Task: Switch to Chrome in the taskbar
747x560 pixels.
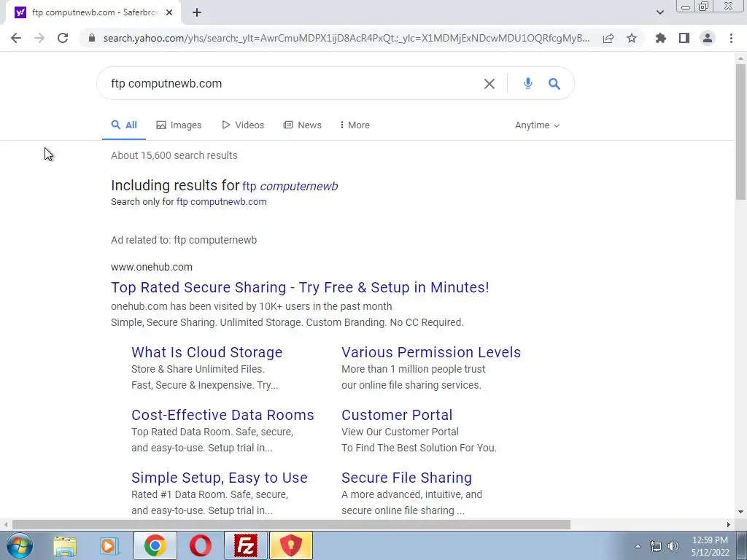Action: click(155, 545)
